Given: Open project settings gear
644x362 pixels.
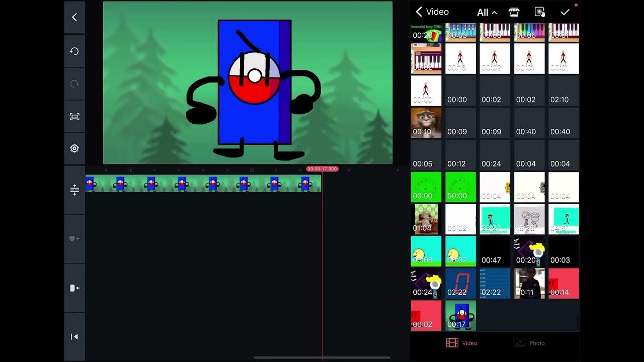Looking at the screenshot, I should (x=74, y=148).
